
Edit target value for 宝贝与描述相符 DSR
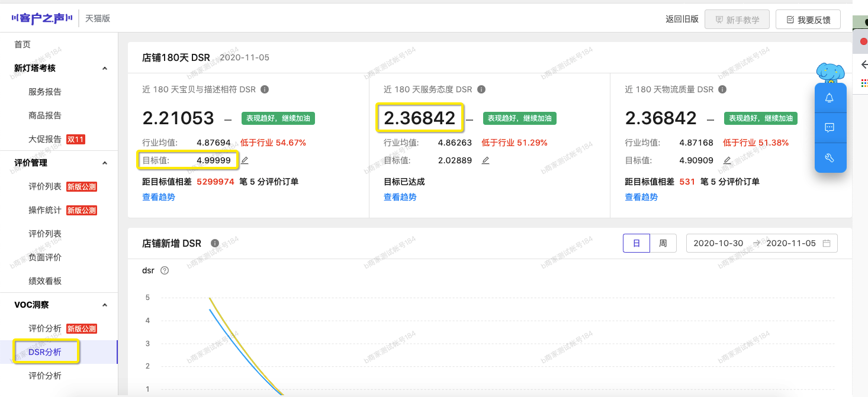point(245,160)
